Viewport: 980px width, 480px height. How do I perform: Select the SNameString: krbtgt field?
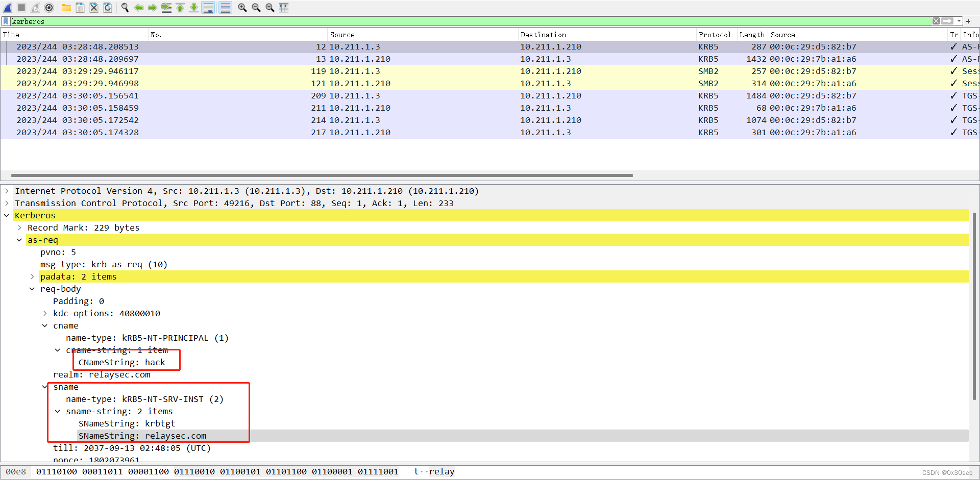[127, 423]
